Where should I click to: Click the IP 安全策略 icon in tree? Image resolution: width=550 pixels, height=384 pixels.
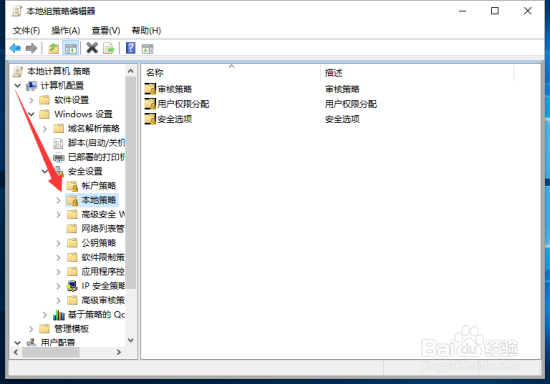tap(72, 286)
